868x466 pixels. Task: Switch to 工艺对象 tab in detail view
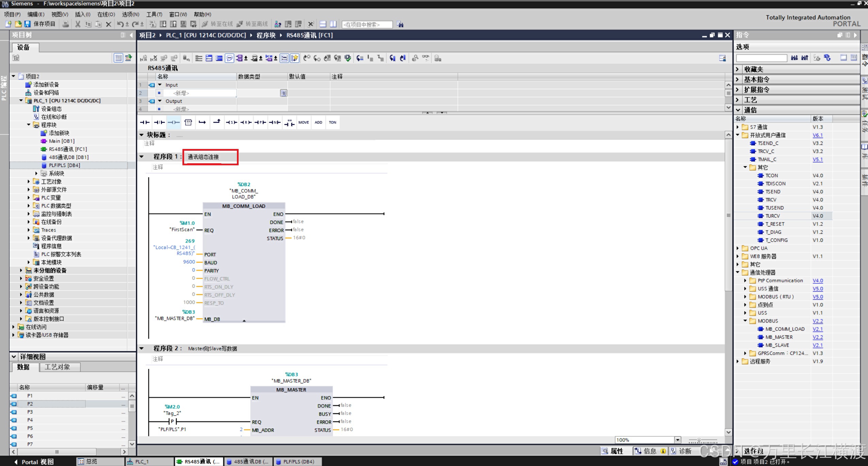pos(57,367)
